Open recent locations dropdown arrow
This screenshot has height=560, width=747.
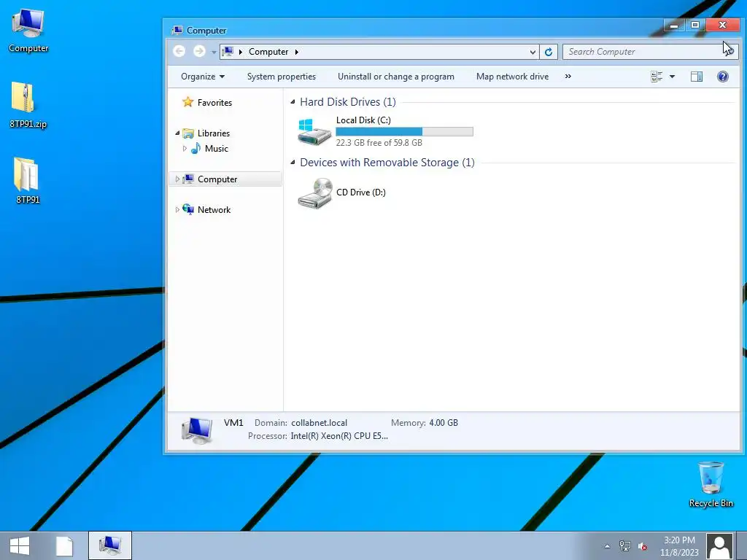(x=214, y=52)
